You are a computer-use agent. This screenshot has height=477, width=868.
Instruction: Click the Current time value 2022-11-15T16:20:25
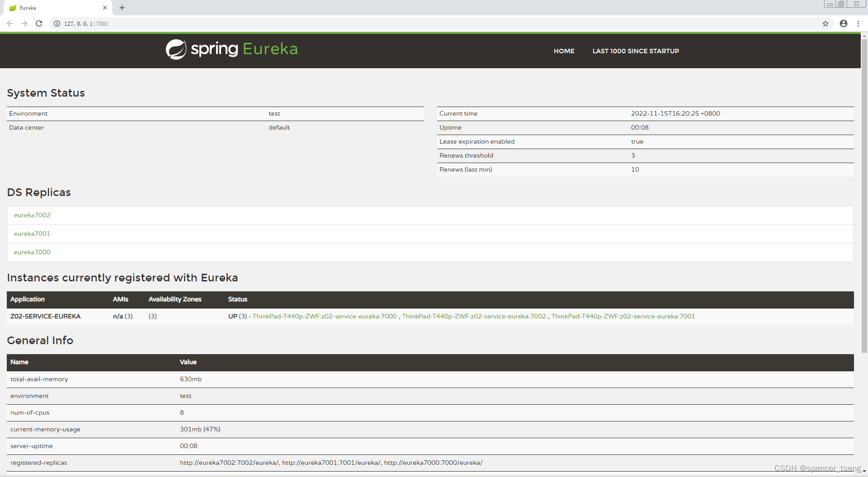point(675,113)
